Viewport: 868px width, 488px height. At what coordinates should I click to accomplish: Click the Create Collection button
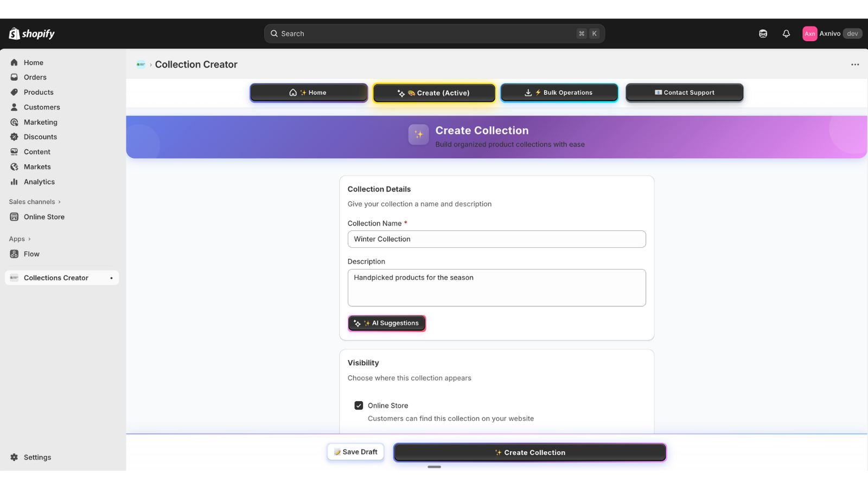pos(529,452)
